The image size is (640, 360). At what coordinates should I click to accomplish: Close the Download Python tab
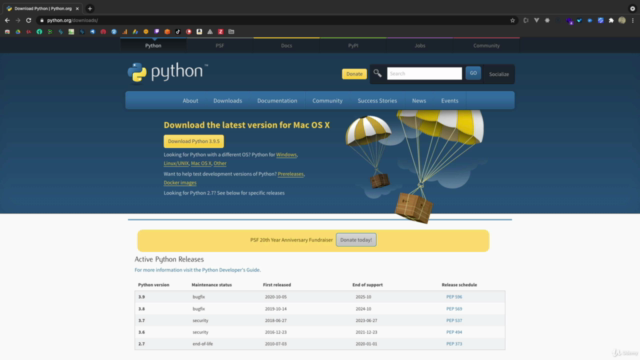click(77, 9)
